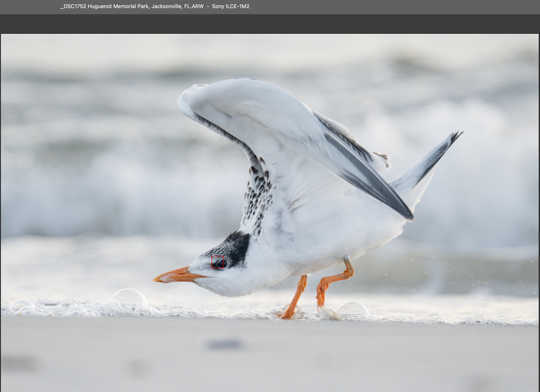540x392 pixels.
Task: Click the empty dark toolbar strip
Action: click(270, 24)
